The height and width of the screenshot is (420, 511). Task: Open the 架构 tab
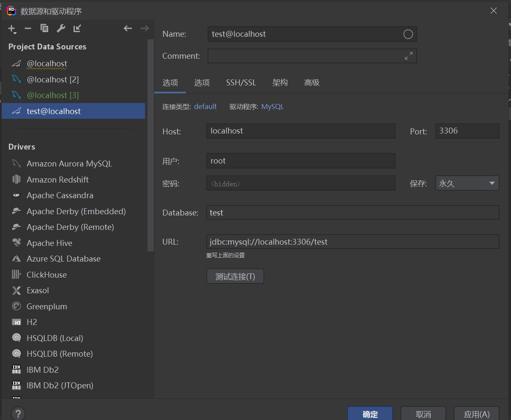280,83
